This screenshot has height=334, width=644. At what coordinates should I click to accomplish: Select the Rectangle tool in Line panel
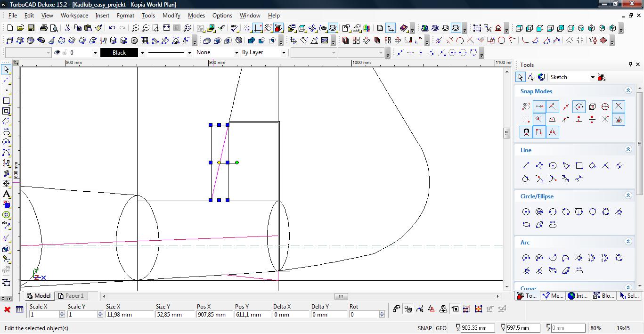[x=579, y=165]
